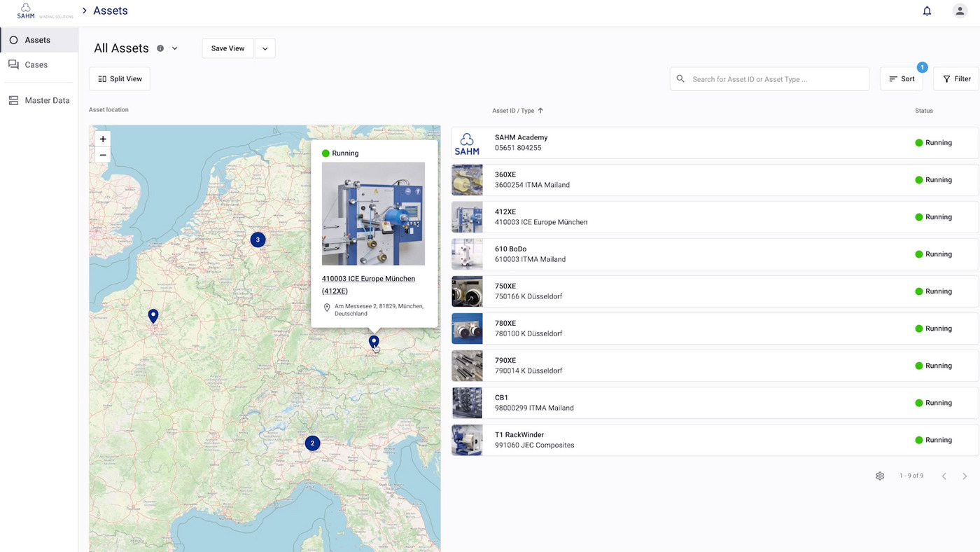
Task: Open the notifications bell
Action: (927, 11)
